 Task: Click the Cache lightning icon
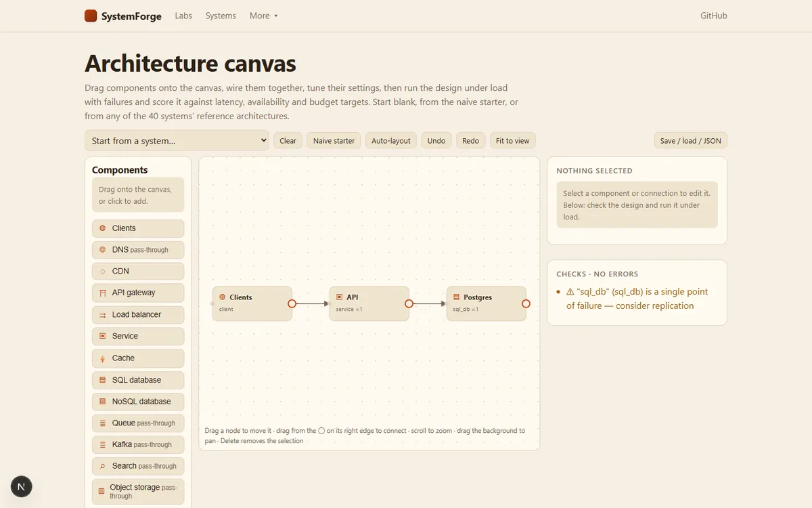(102, 358)
